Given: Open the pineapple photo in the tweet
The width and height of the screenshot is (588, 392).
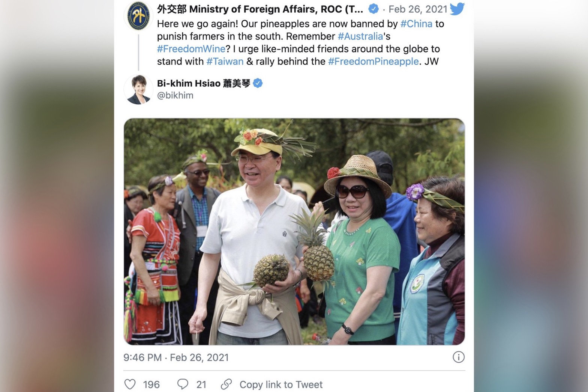Looking at the screenshot, I should point(294,232).
